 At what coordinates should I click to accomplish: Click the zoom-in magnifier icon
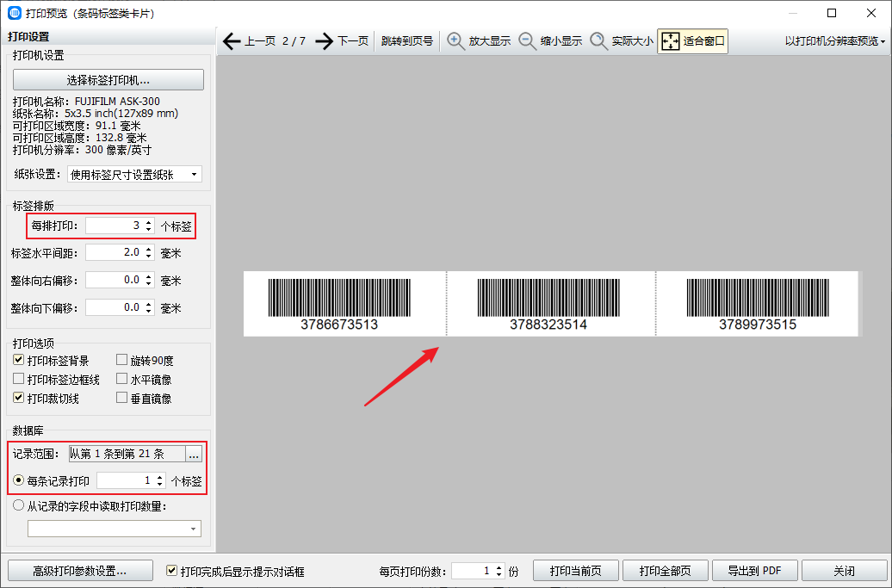point(455,41)
